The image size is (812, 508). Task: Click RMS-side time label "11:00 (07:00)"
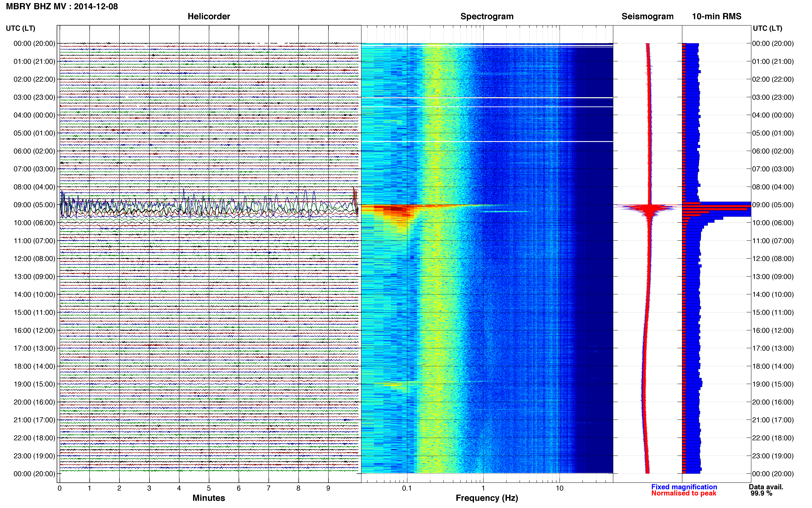click(x=773, y=241)
